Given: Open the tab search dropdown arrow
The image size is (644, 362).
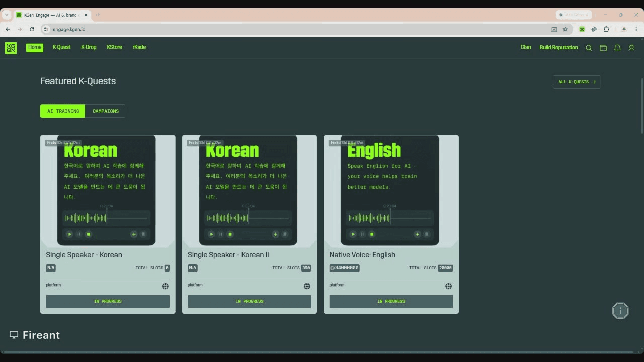Looking at the screenshot, I should [x=7, y=15].
